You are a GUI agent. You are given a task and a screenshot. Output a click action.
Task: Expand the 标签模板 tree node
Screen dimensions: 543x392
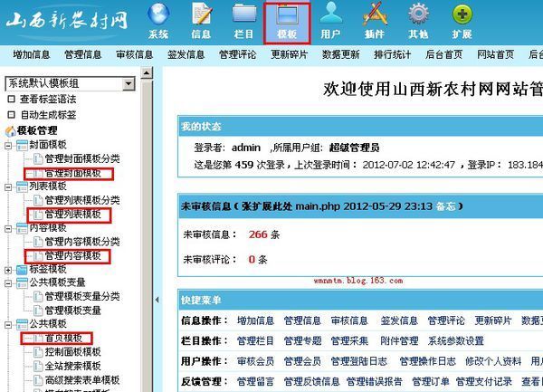8,270
